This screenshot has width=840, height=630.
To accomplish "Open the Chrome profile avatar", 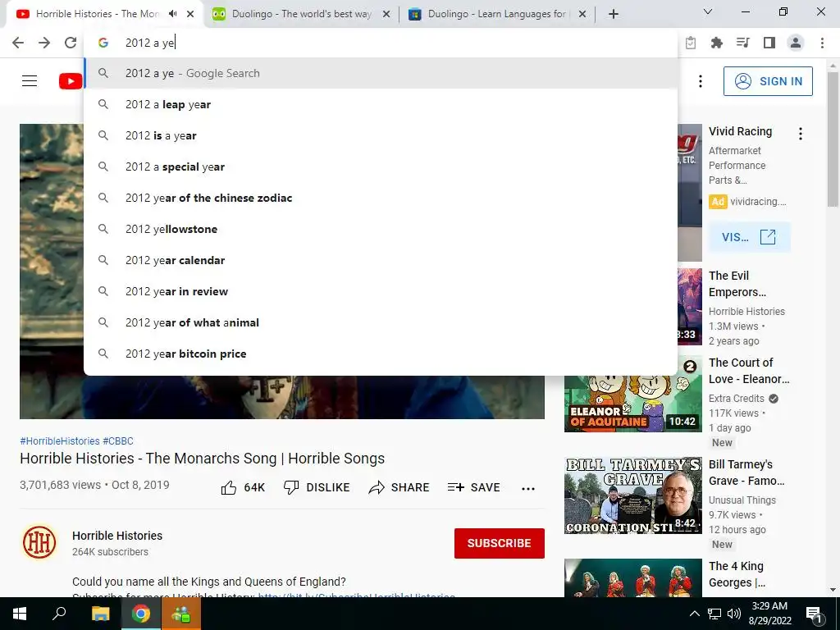I will pyautogui.click(x=796, y=43).
